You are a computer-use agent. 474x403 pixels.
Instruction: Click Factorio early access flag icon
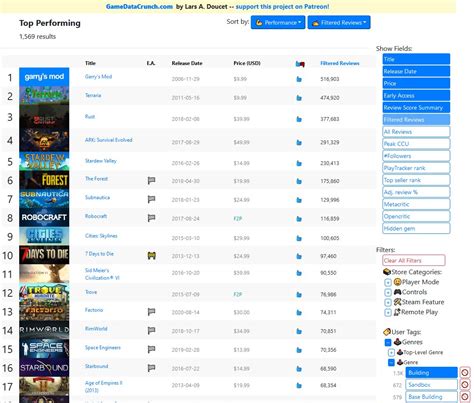click(x=151, y=312)
